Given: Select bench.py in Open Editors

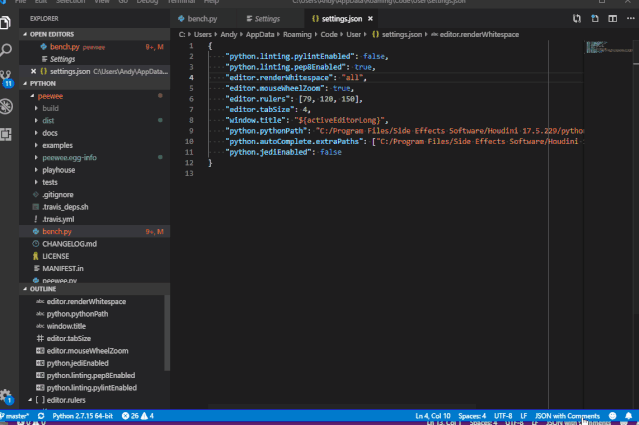Looking at the screenshot, I should (x=95, y=47).
